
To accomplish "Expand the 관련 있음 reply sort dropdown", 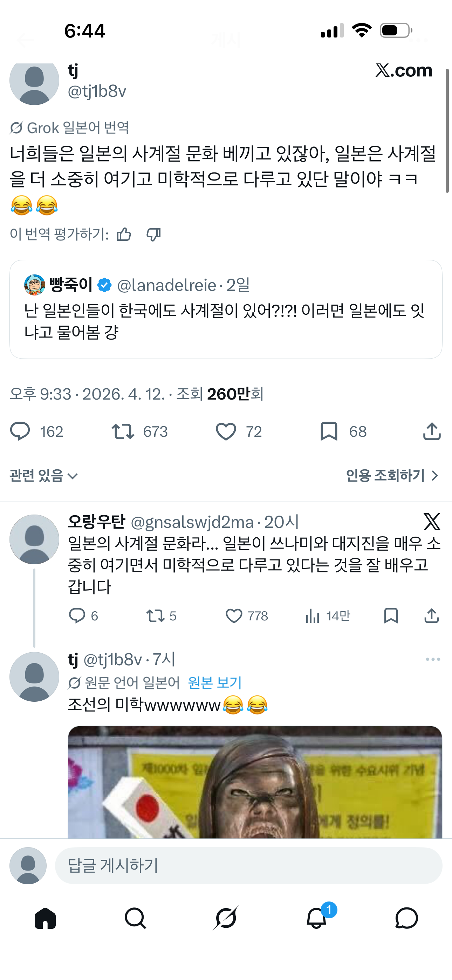I will [x=44, y=476].
